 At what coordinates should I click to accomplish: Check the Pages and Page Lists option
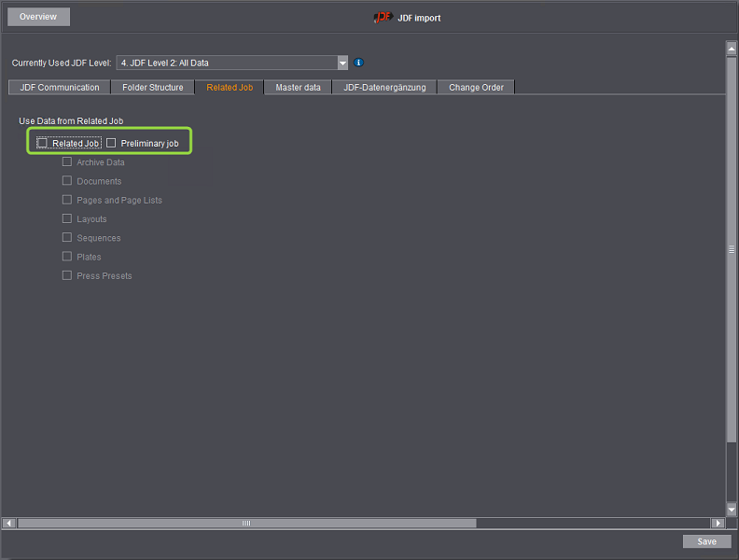point(67,200)
